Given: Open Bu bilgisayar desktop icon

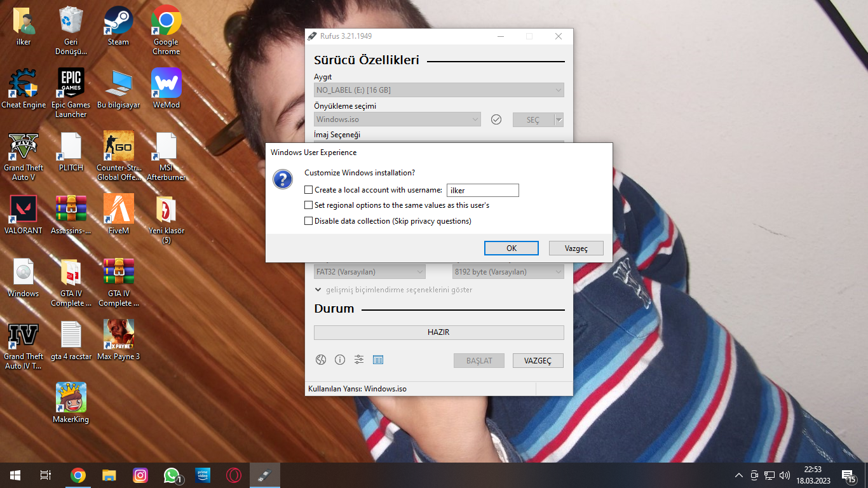Looking at the screenshot, I should pos(118,83).
